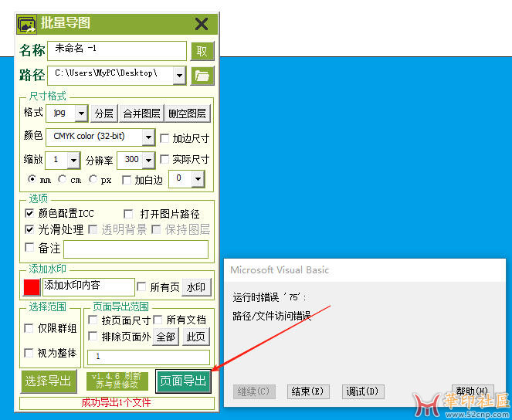The width and height of the screenshot is (512, 420).
Task: Click 结束(E) in the error dialog
Action: [307, 391]
